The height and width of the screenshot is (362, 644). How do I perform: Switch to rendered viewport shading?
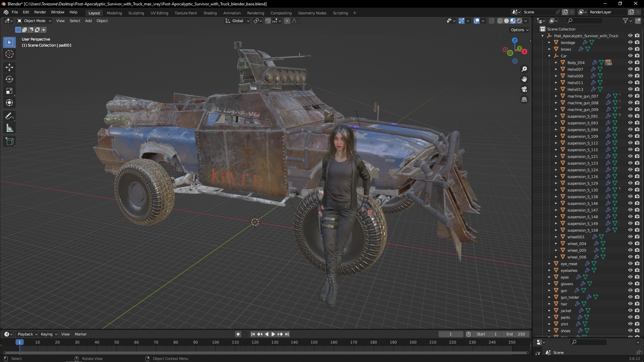[x=519, y=21]
